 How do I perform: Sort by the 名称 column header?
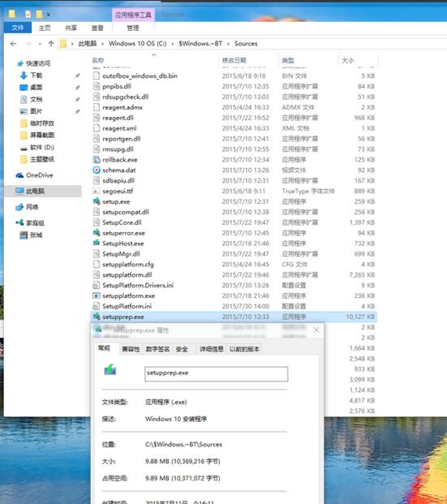[x=98, y=60]
